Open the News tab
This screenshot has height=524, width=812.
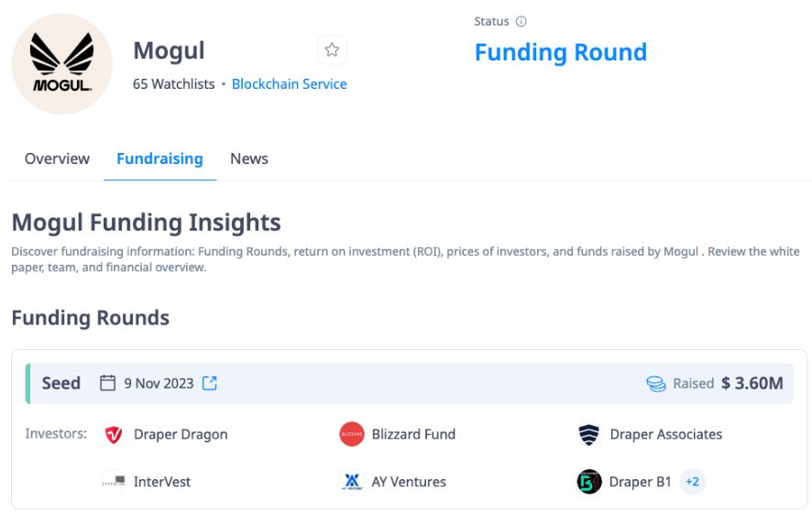tap(249, 158)
